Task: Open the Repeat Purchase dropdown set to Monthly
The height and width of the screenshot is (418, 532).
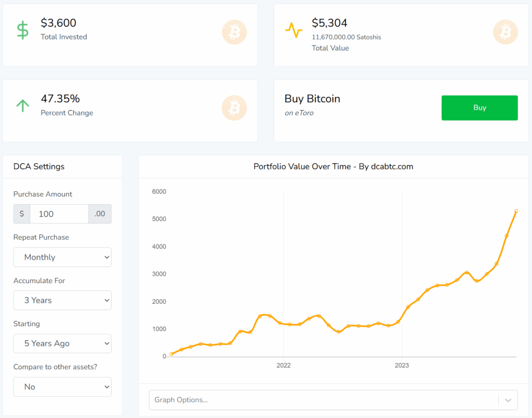Action: coord(62,257)
